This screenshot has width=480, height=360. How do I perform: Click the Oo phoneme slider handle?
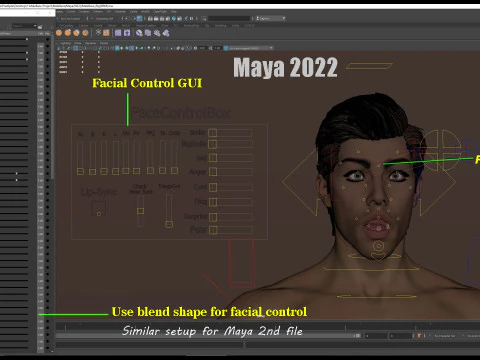click(x=126, y=171)
